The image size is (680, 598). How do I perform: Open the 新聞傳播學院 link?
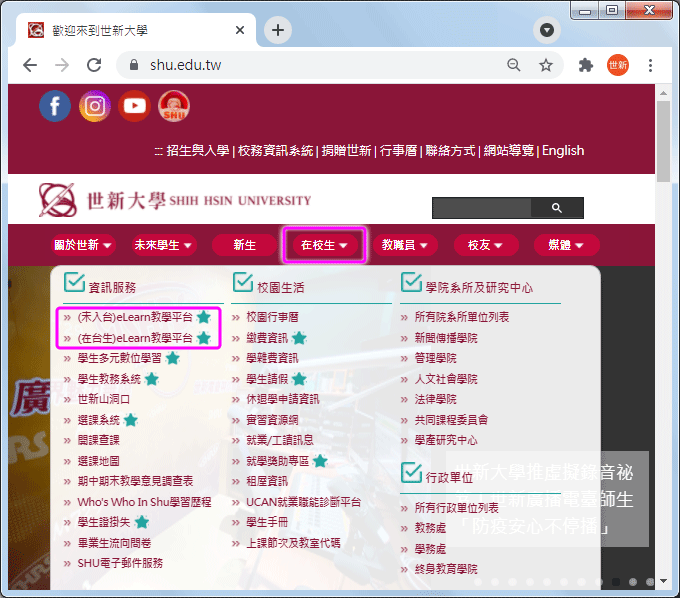pos(446,338)
